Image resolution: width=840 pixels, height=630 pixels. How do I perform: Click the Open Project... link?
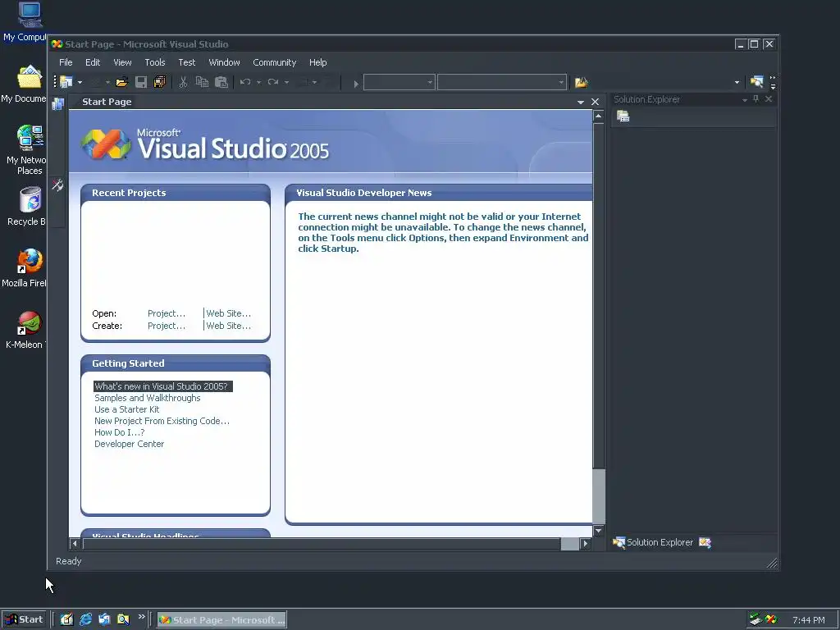167,313
